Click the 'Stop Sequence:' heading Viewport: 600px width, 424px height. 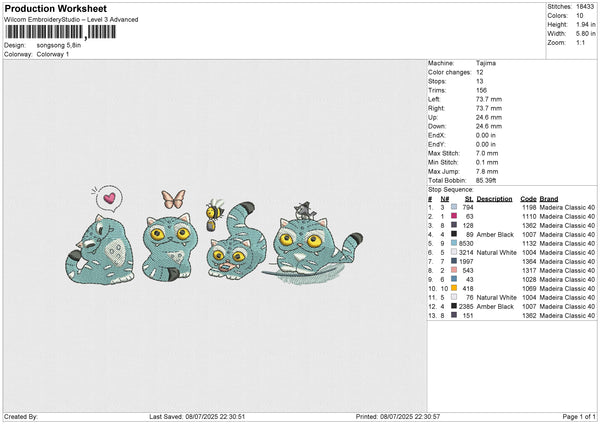pos(451,189)
